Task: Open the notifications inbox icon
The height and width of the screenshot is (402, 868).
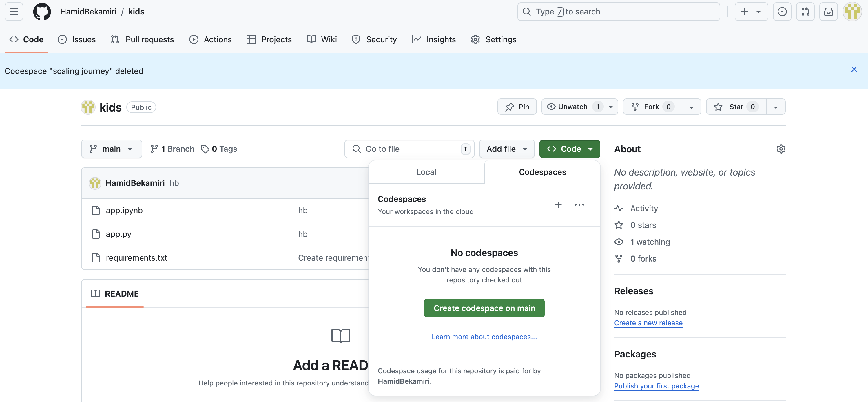Action: (828, 12)
